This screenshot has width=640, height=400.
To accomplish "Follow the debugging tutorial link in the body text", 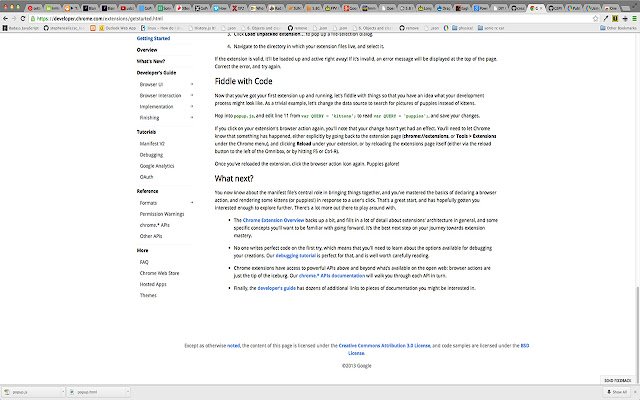I will pos(296,256).
